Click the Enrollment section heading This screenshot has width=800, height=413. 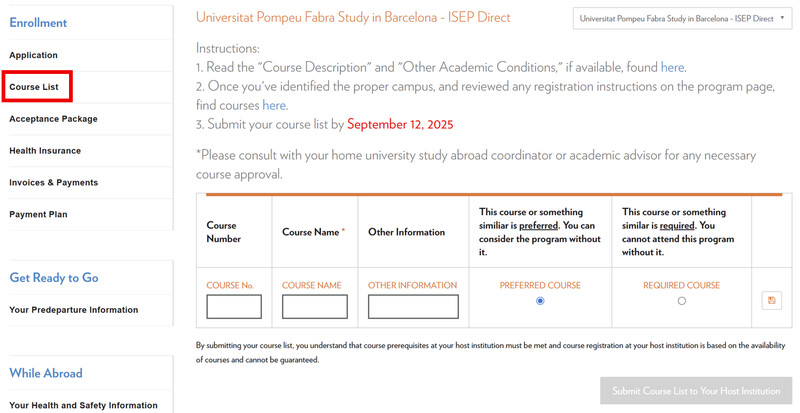coord(38,22)
